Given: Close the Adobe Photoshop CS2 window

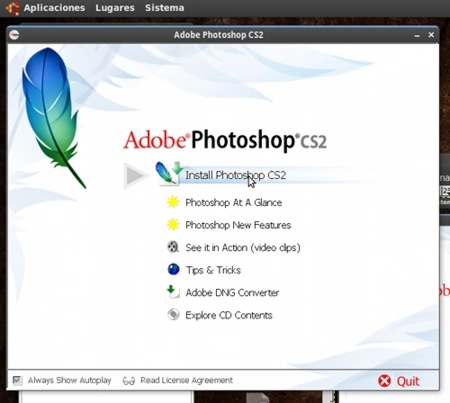Looking at the screenshot, I should click(431, 35).
